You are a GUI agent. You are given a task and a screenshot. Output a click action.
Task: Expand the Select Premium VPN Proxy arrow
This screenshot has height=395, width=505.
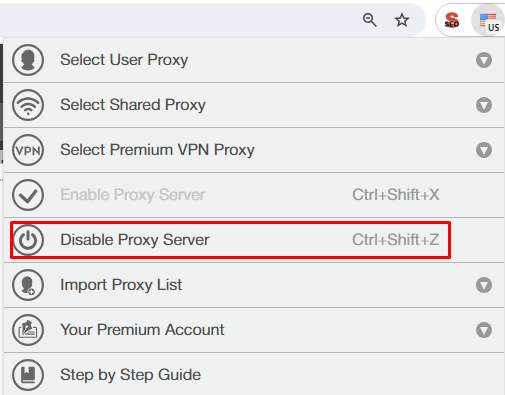(484, 150)
